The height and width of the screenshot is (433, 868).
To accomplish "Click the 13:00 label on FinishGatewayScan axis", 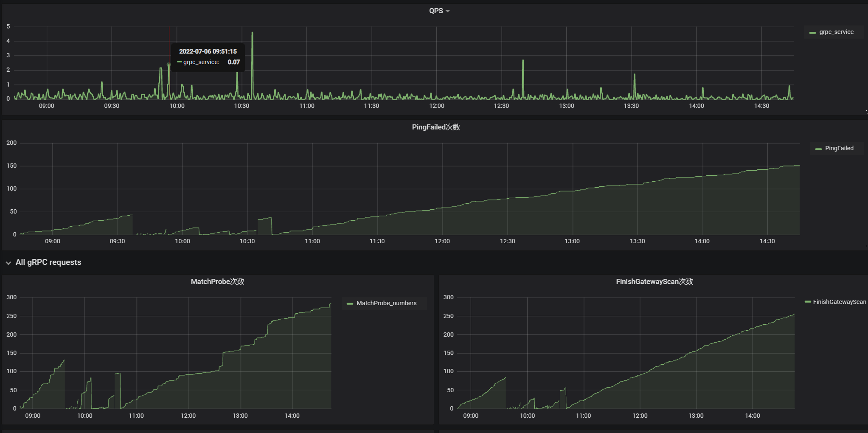I will pyautogui.click(x=696, y=416).
